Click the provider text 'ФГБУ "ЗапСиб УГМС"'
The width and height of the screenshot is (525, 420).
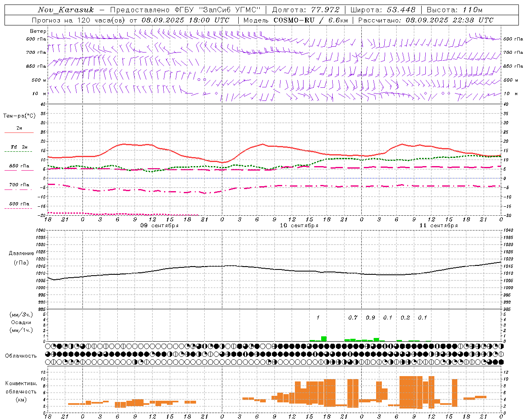tap(217, 10)
